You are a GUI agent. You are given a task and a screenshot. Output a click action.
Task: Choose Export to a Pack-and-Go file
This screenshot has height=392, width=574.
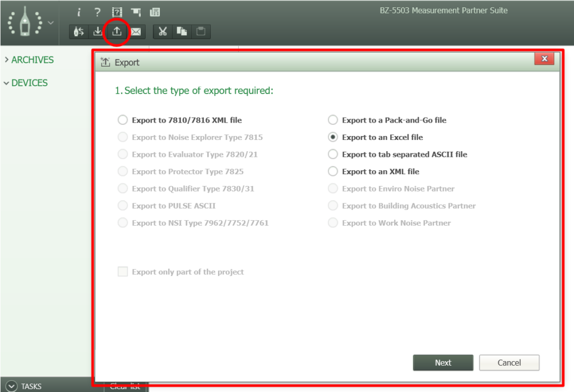click(332, 119)
